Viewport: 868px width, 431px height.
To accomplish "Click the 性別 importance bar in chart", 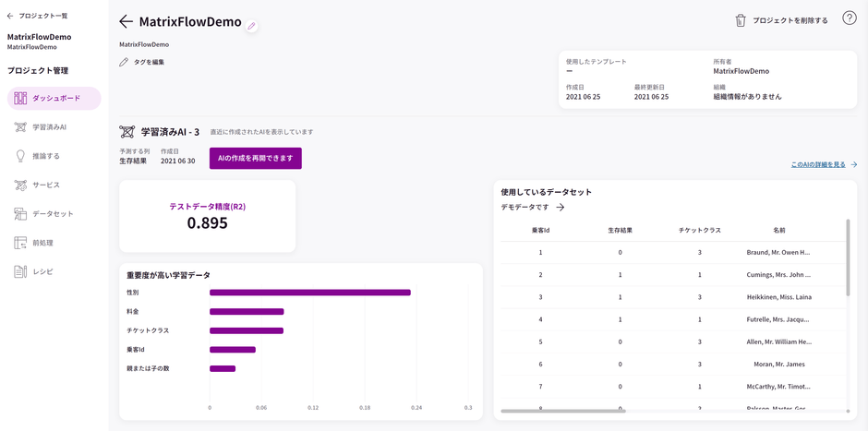I will [309, 293].
